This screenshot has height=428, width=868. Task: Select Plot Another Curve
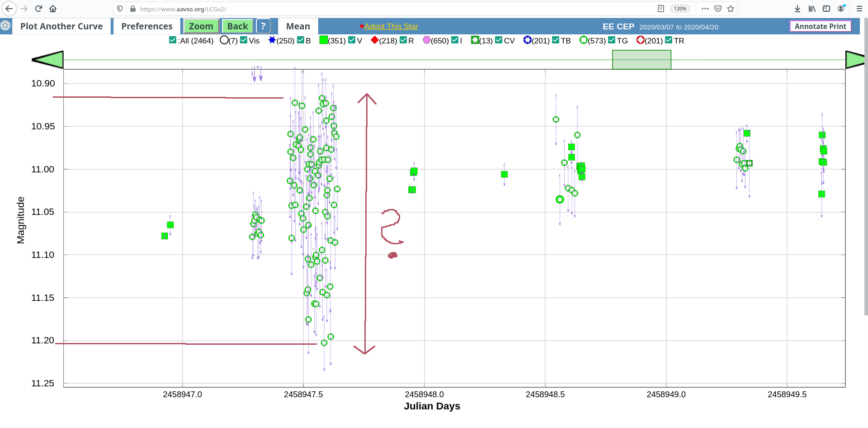(61, 26)
